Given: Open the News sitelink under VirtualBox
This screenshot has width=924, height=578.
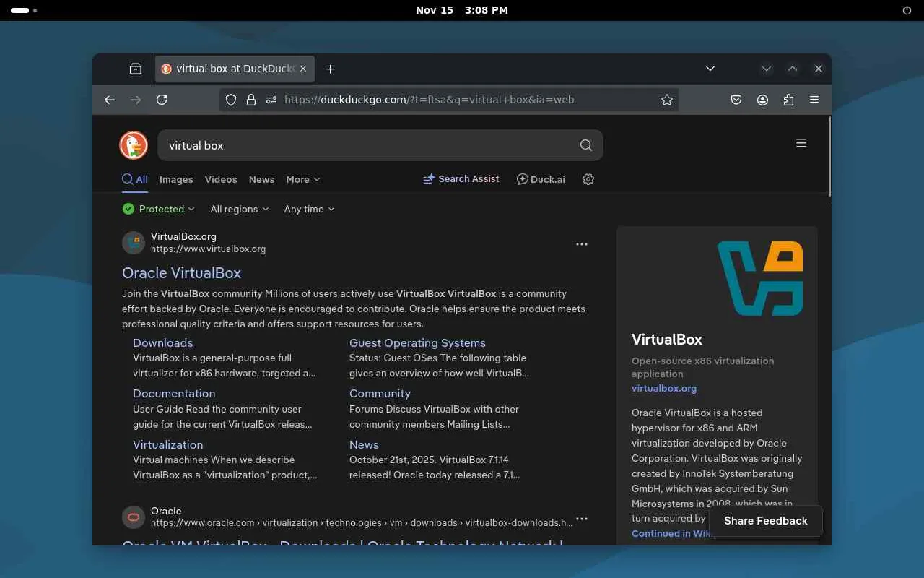Looking at the screenshot, I should click(364, 444).
